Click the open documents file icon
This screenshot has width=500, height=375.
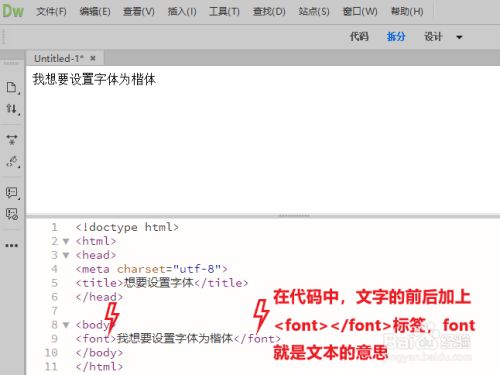tap(12, 88)
